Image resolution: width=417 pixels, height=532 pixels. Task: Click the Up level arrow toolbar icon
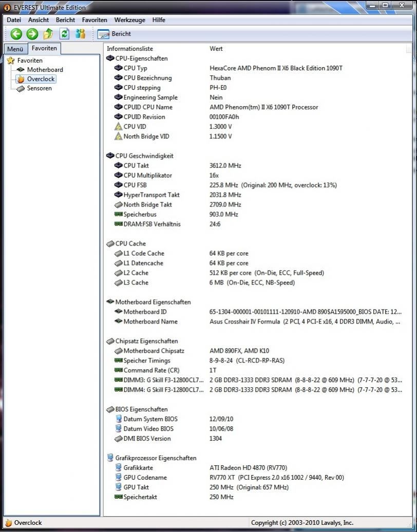(x=48, y=34)
